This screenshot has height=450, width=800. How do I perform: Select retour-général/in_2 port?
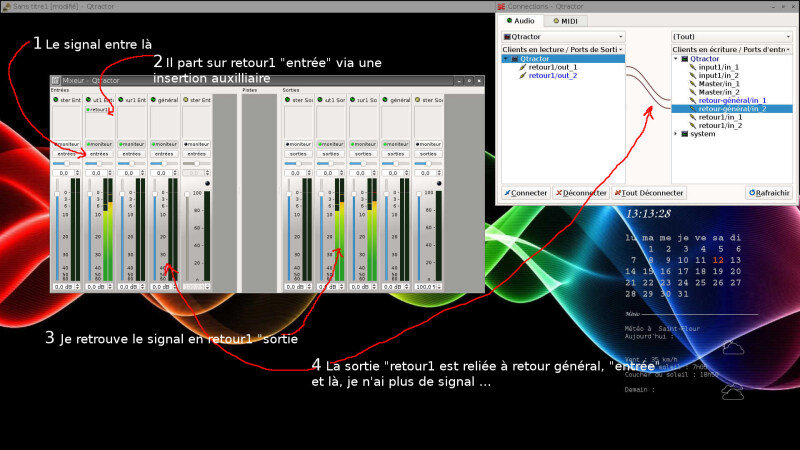click(732, 109)
